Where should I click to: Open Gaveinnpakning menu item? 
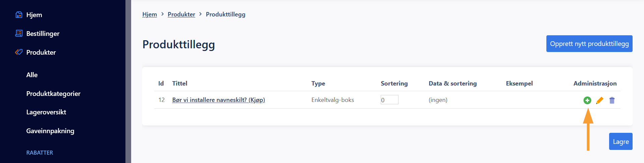tap(50, 131)
